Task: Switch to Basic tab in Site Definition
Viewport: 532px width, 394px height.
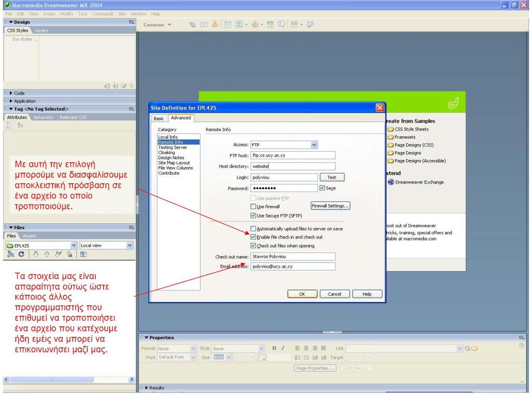Action: pos(158,119)
